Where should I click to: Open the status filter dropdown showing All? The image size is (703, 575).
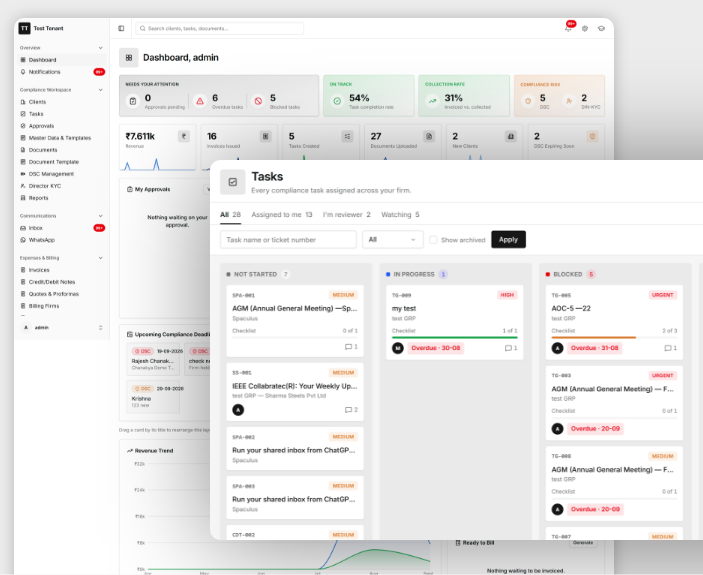(x=392, y=240)
